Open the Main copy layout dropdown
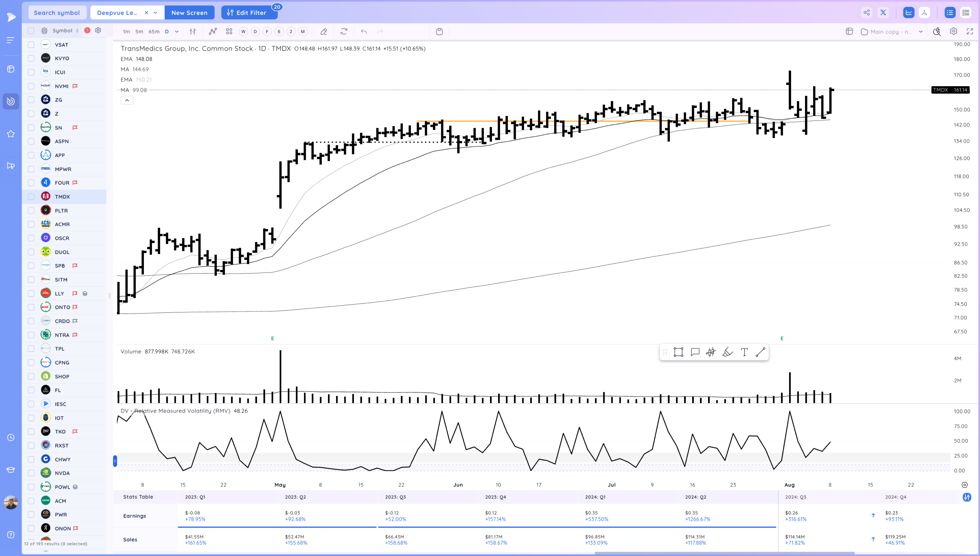980x556 pixels. [x=920, y=32]
